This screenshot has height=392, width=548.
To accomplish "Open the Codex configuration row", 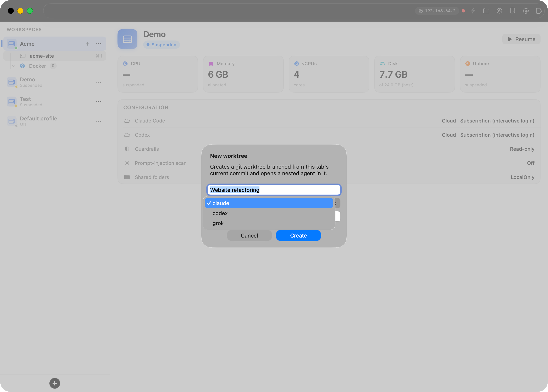I will pos(329,135).
